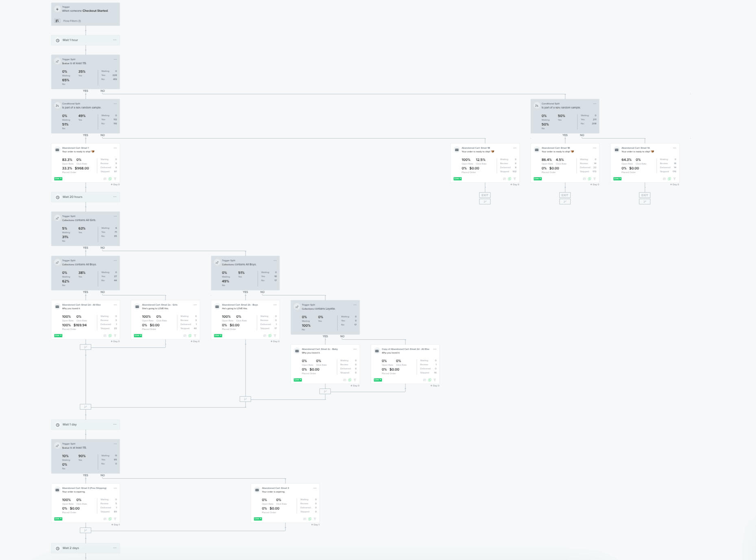Open Live status dropdown on Email 3 (Free Shipping)
Image resolution: width=756 pixels, height=560 pixels.
[x=58, y=519]
